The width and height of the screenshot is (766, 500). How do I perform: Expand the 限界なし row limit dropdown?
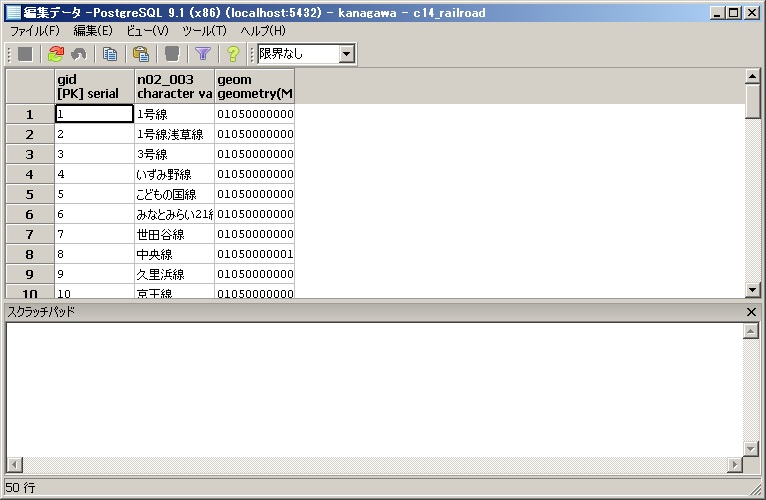pos(347,54)
